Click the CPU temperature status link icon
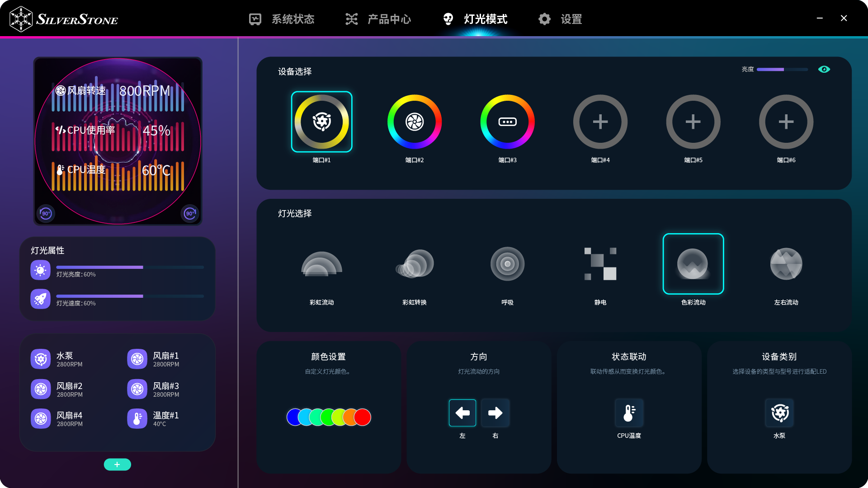The height and width of the screenshot is (488, 868). [x=629, y=413]
